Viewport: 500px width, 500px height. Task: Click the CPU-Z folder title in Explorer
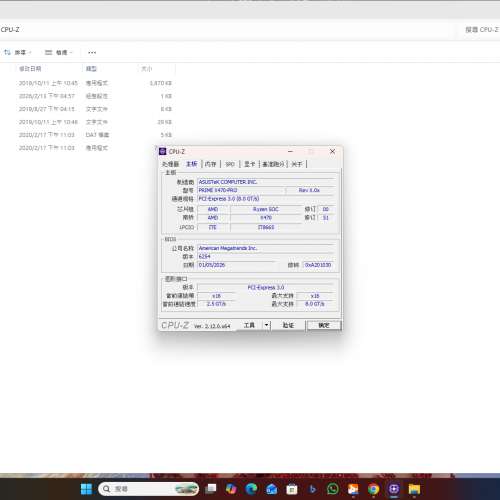[x=10, y=30]
